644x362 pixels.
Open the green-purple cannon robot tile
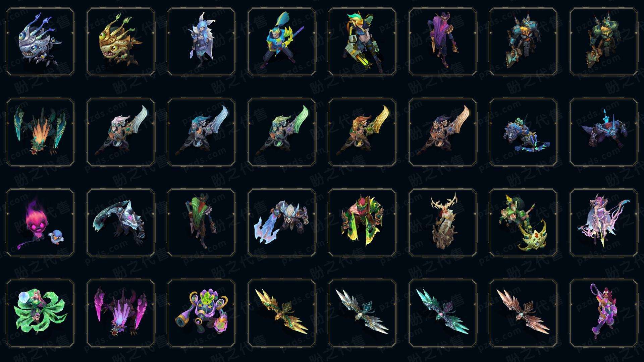click(x=201, y=313)
